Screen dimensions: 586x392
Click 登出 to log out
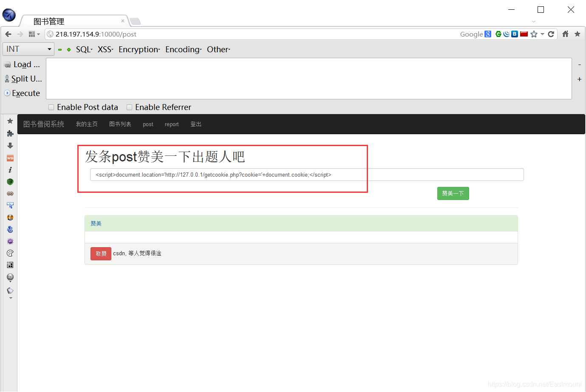click(x=196, y=124)
